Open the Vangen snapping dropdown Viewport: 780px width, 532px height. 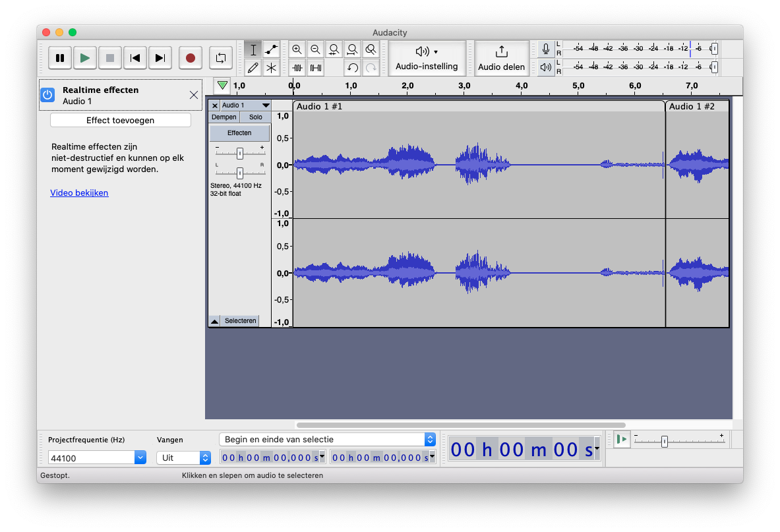coord(205,458)
